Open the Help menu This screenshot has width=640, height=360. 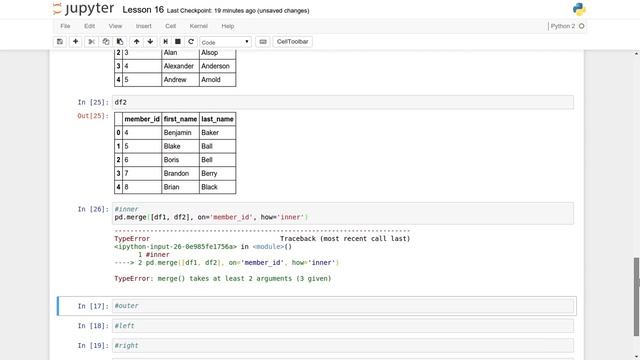[x=228, y=26]
